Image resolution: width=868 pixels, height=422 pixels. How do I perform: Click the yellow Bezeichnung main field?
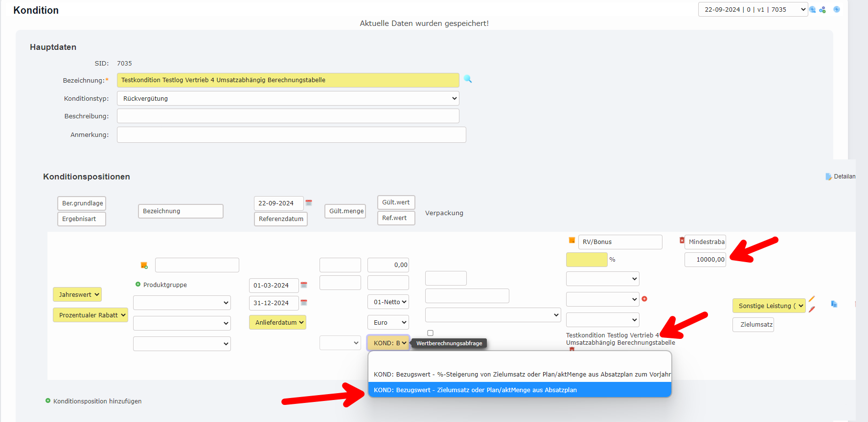288,80
